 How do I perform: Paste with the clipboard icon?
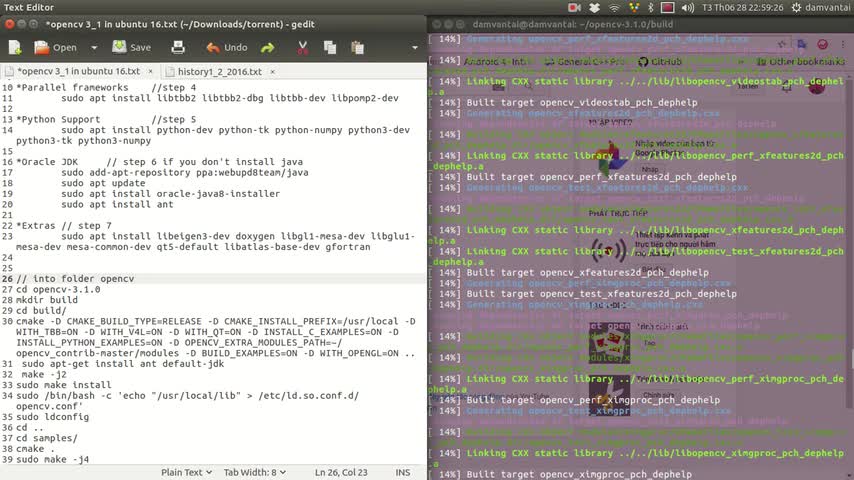click(357, 48)
